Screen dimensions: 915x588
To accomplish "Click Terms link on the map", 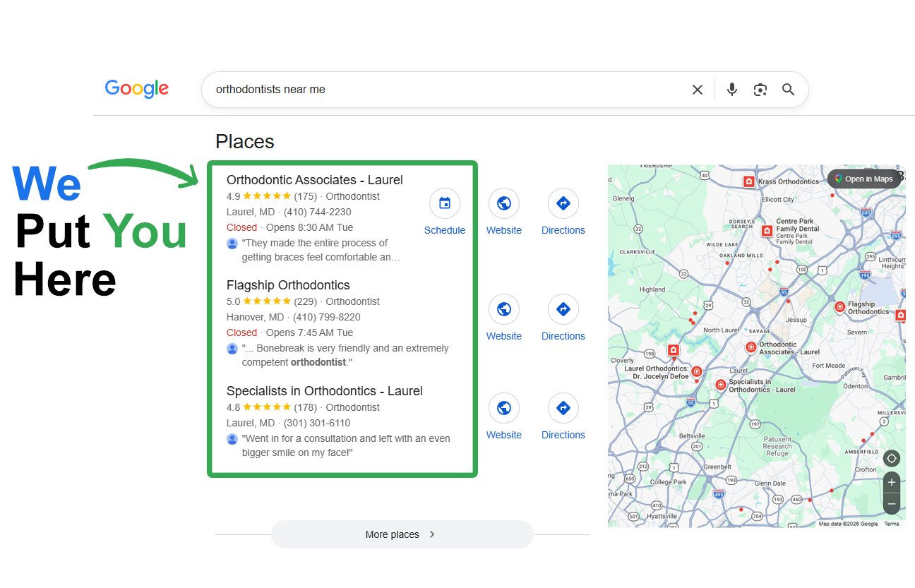I will click(892, 524).
